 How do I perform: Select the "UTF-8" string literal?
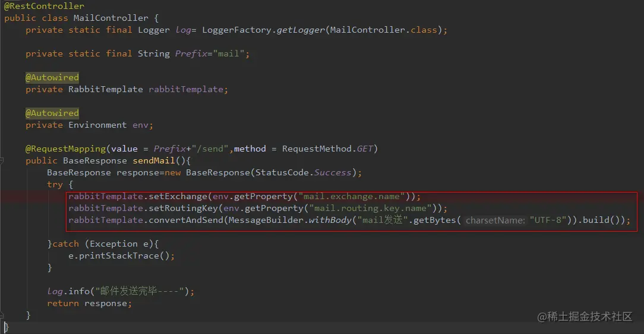click(548, 220)
